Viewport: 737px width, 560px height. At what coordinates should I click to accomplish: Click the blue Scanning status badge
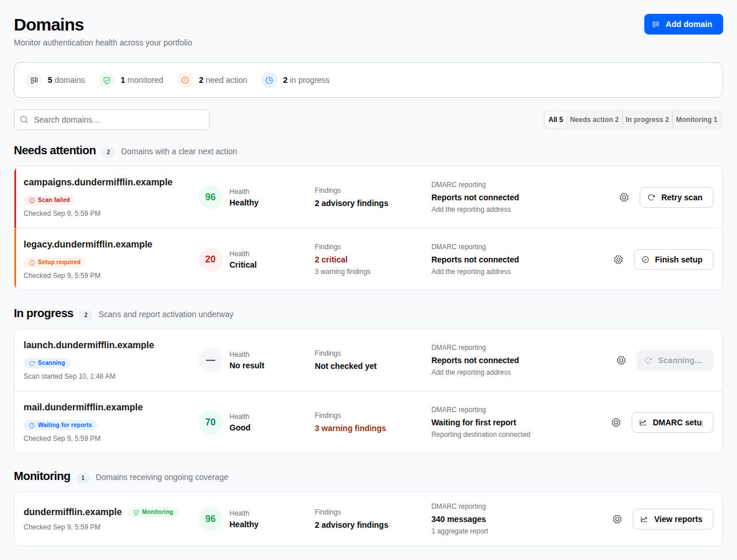point(47,363)
